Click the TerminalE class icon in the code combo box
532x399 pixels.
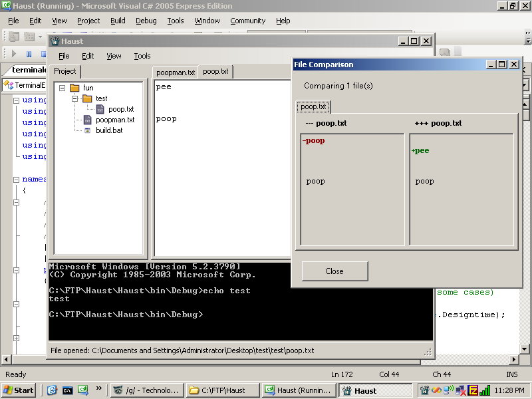click(x=9, y=85)
